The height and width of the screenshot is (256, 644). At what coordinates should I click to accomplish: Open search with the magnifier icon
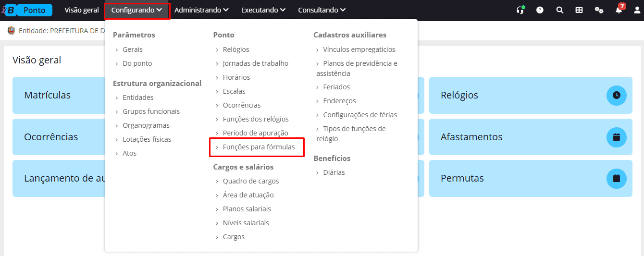(559, 10)
